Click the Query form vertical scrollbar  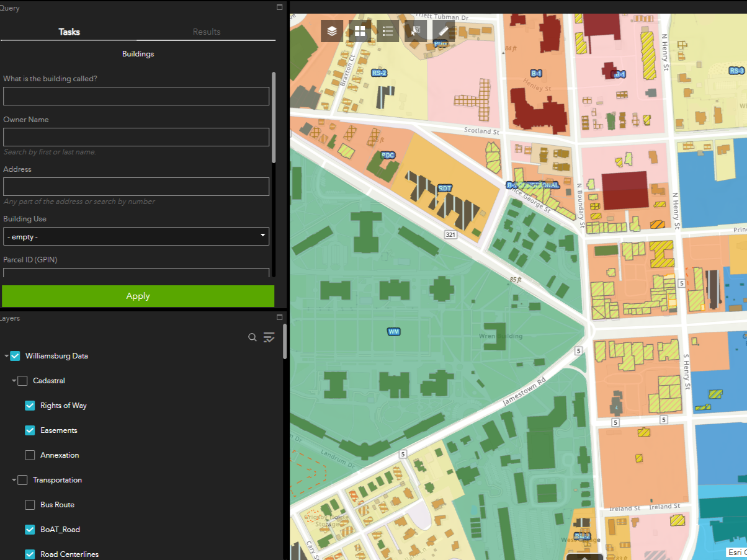(273, 117)
